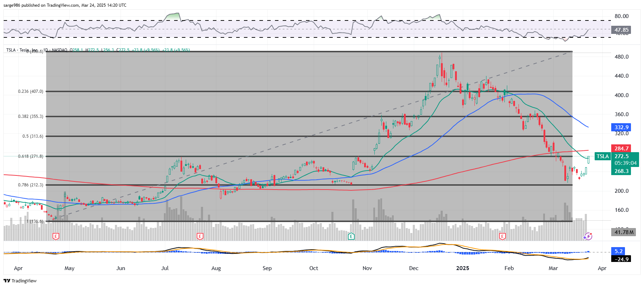
Task: Click the green 268.3 price label
Action: (x=621, y=171)
